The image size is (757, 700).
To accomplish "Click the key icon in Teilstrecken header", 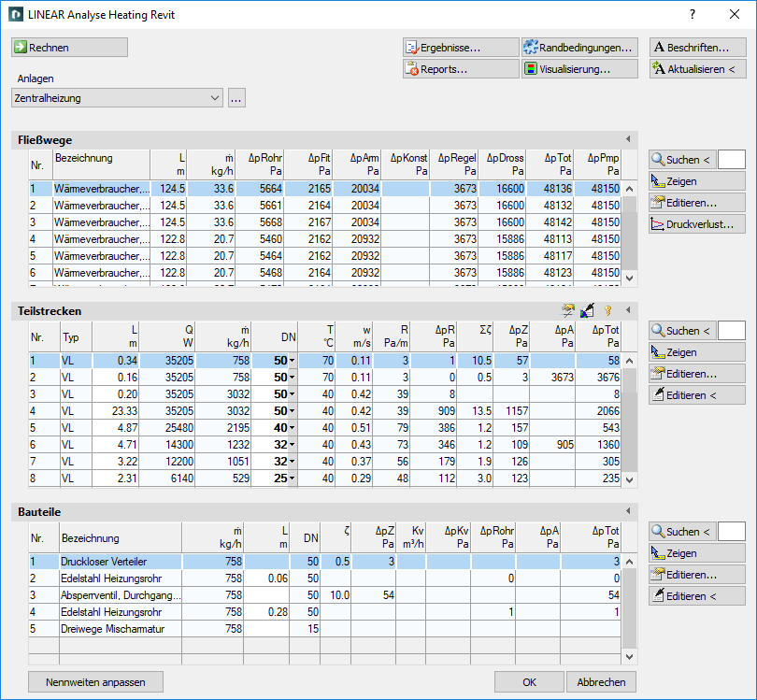I will [x=607, y=310].
